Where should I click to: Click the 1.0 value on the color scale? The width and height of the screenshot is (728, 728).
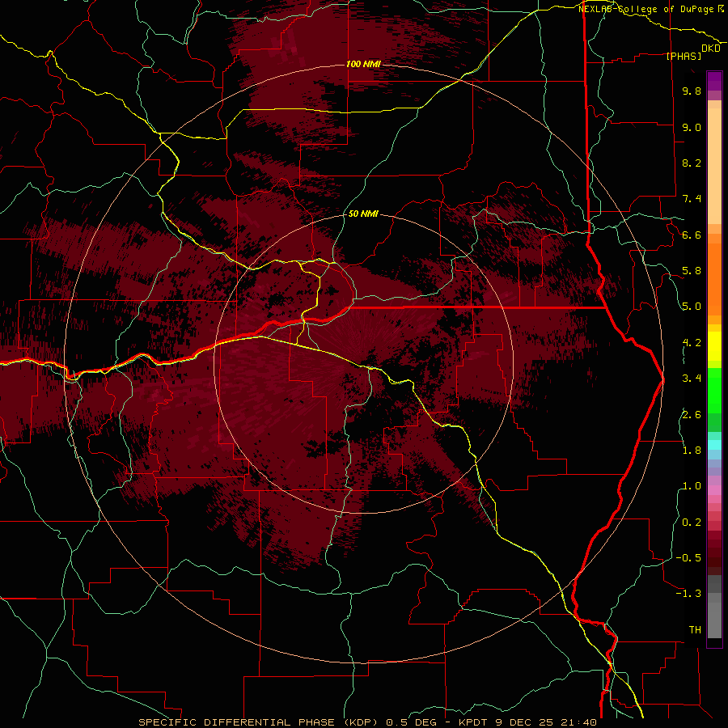click(692, 486)
